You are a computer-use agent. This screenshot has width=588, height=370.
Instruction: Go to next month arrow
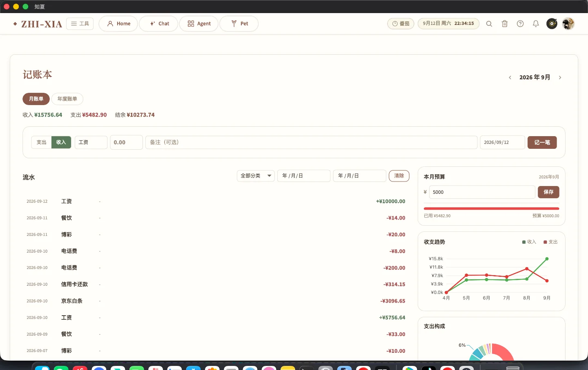(x=560, y=77)
